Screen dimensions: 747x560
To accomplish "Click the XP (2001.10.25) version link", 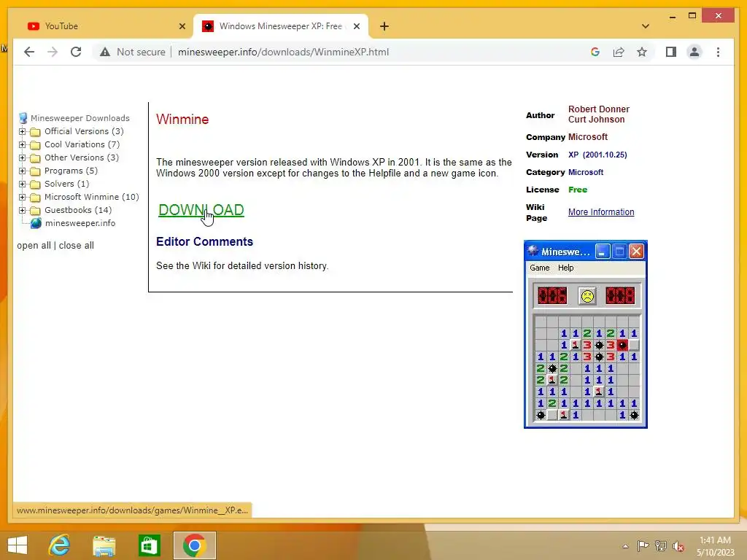I will 597,155.
